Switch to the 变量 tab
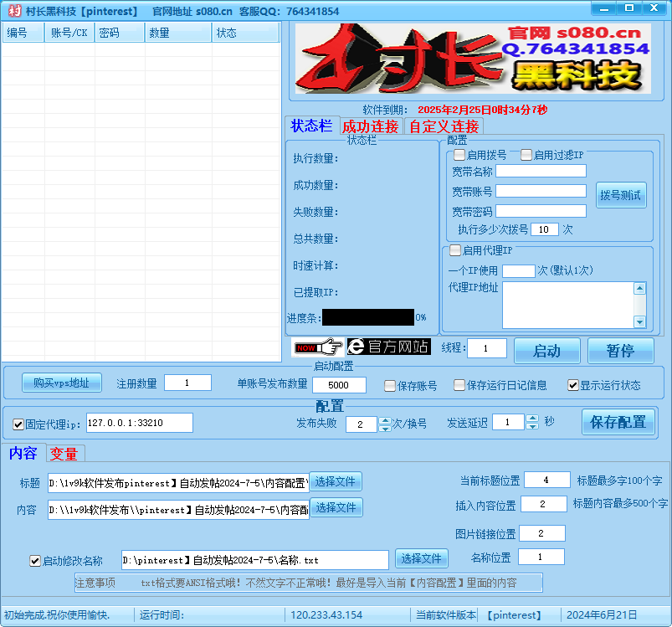This screenshot has height=627, width=672. (64, 454)
